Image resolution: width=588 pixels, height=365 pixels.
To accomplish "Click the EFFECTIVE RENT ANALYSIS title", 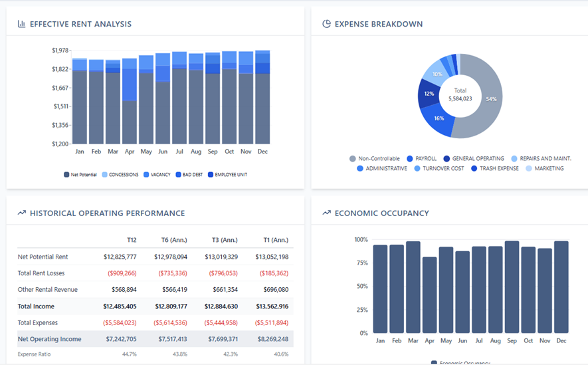I will pyautogui.click(x=80, y=24).
